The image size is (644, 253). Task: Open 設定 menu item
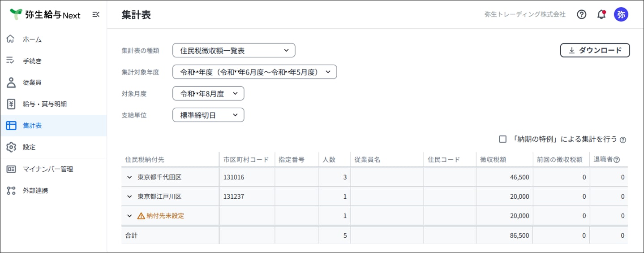[53, 147]
